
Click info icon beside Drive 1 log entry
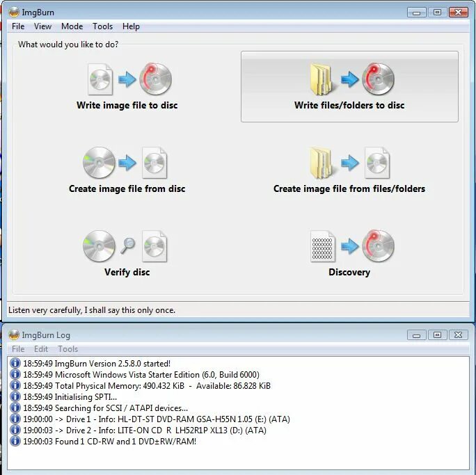[15, 419]
